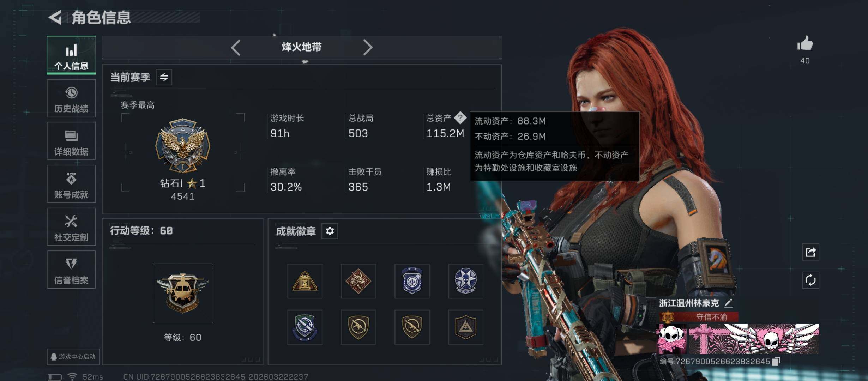Edit nickname 浙江温州林豪克 via the pencil icon
The height and width of the screenshot is (381, 868).
tap(729, 303)
